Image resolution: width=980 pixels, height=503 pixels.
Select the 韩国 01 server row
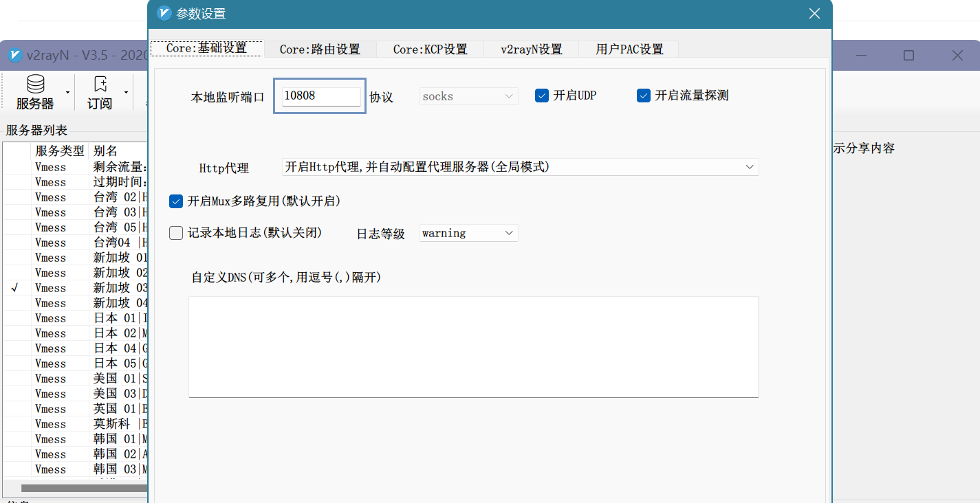click(x=76, y=439)
